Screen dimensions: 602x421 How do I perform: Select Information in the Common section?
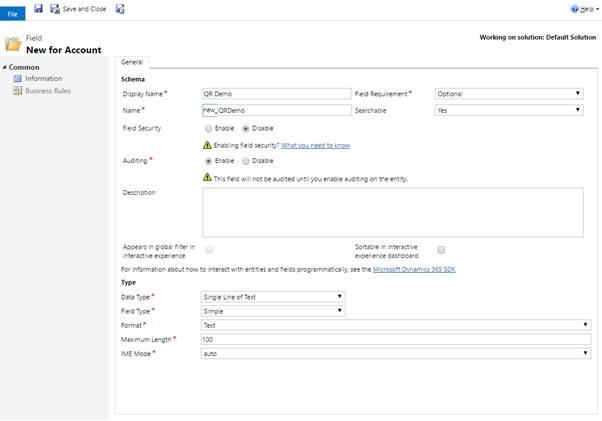43,78
